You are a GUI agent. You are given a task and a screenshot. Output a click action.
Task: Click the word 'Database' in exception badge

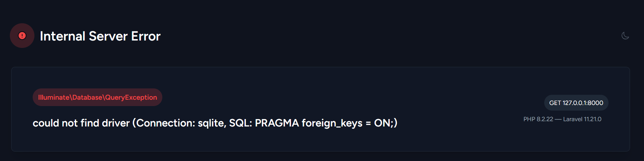(87, 97)
